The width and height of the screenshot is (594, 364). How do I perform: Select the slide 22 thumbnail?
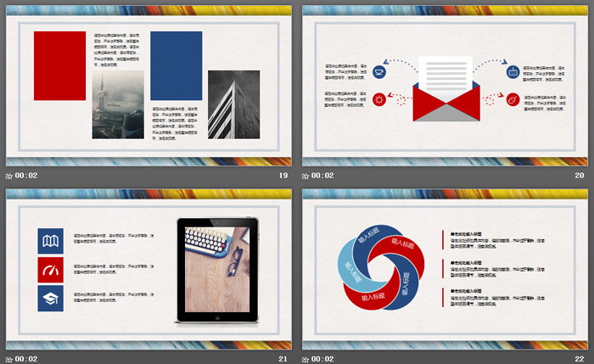tap(445, 267)
